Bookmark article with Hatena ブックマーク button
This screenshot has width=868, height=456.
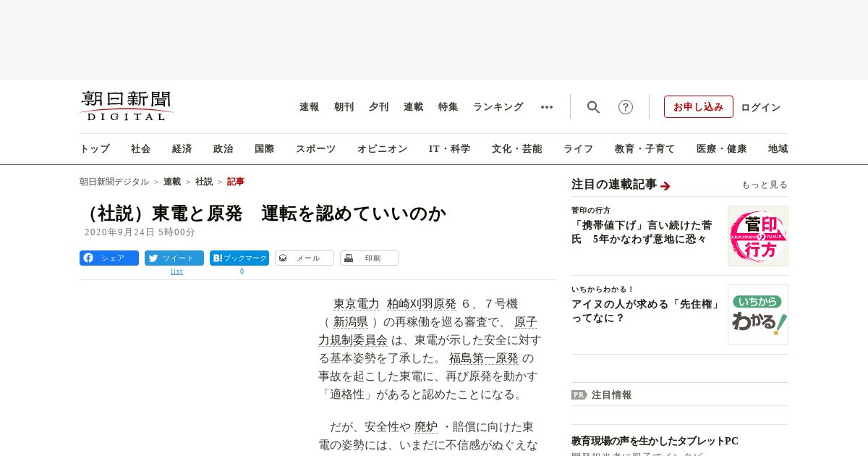pos(239,258)
